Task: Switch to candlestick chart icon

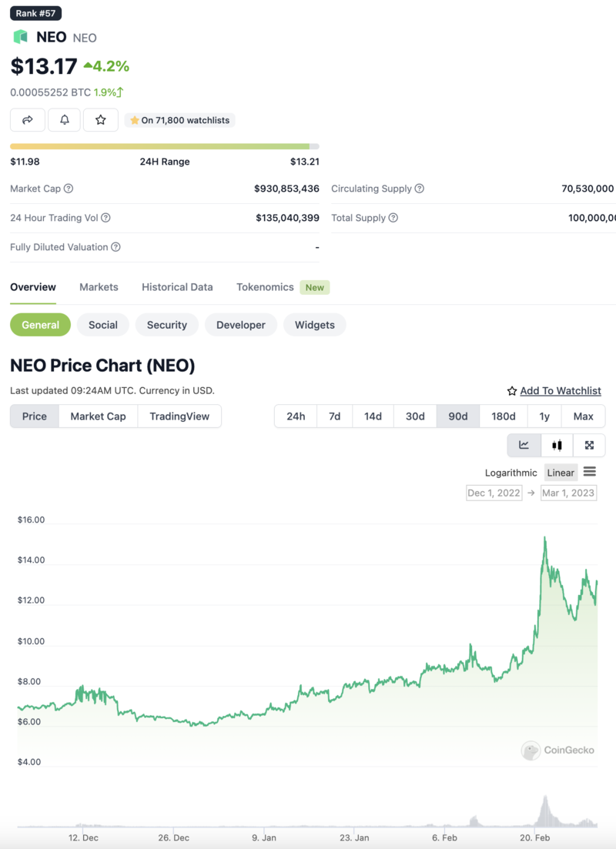Action: coord(557,445)
